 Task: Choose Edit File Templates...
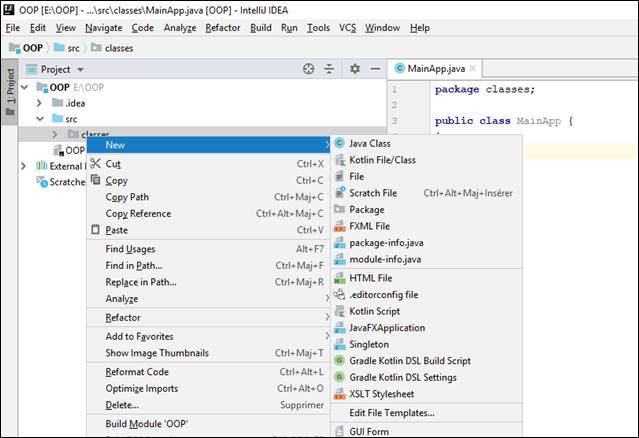(x=392, y=413)
